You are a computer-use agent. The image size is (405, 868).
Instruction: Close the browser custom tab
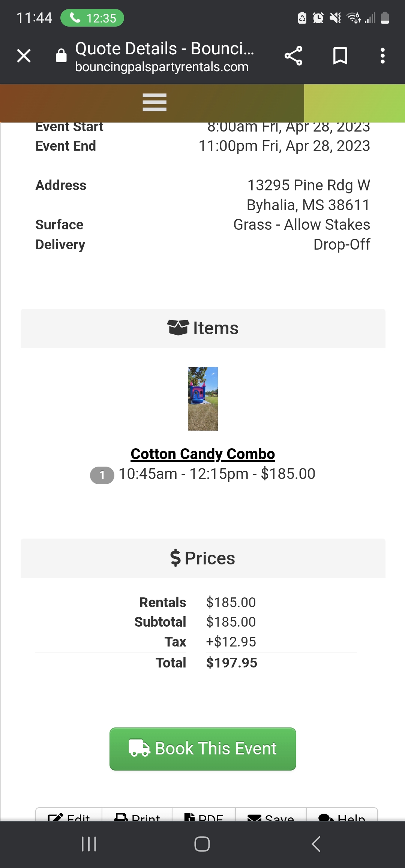click(24, 56)
